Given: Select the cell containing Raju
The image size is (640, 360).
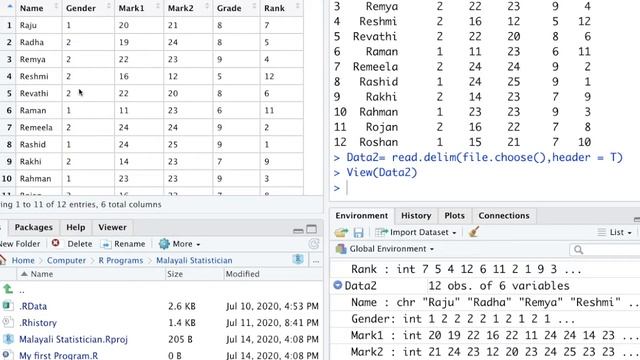Looking at the screenshot, I should 39,25.
